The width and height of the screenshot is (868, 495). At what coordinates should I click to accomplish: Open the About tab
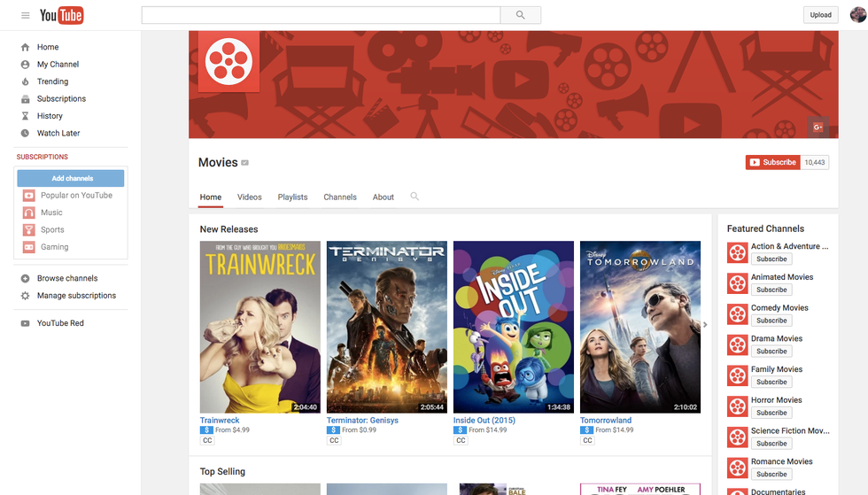(x=383, y=197)
